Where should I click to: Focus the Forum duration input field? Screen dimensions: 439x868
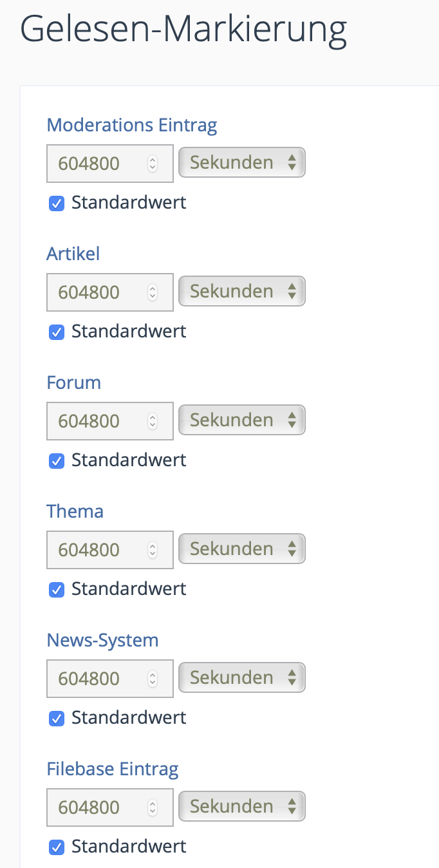tap(97, 421)
